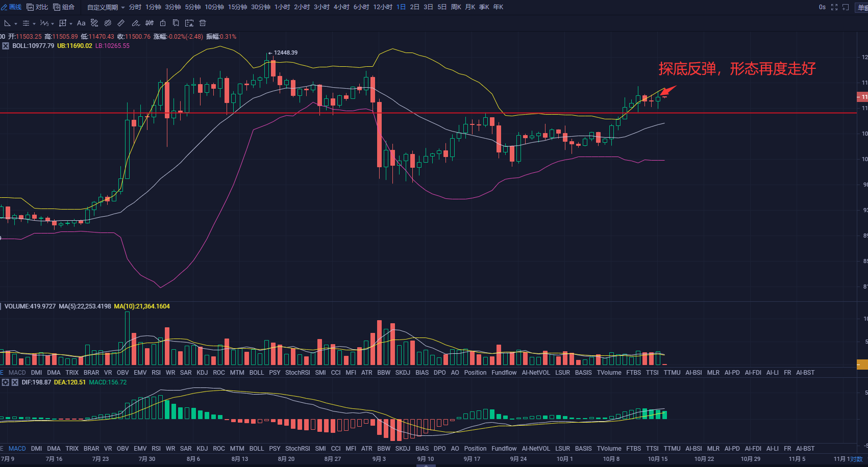This screenshot has height=467, width=868.
Task: Select the 1日 daily timeframe
Action: tap(401, 7)
